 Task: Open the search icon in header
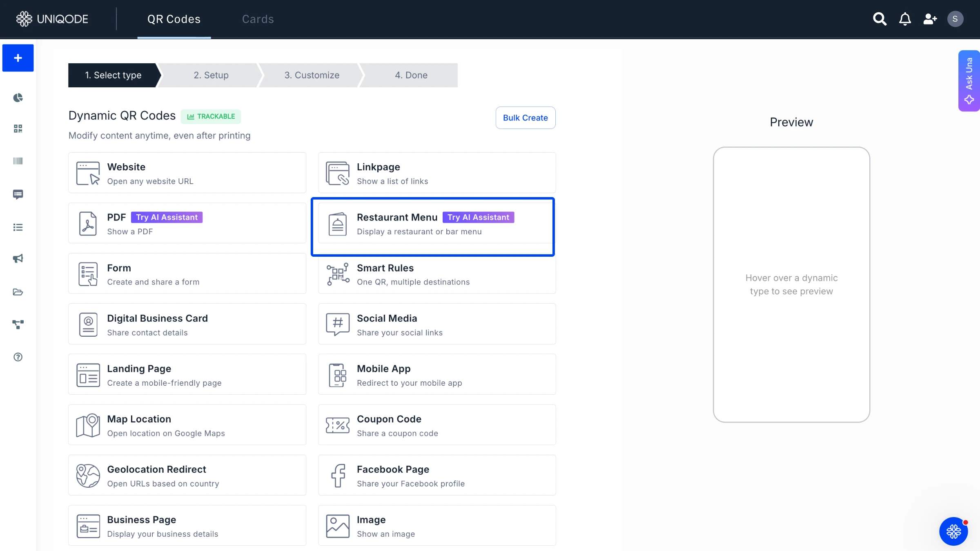tap(880, 19)
